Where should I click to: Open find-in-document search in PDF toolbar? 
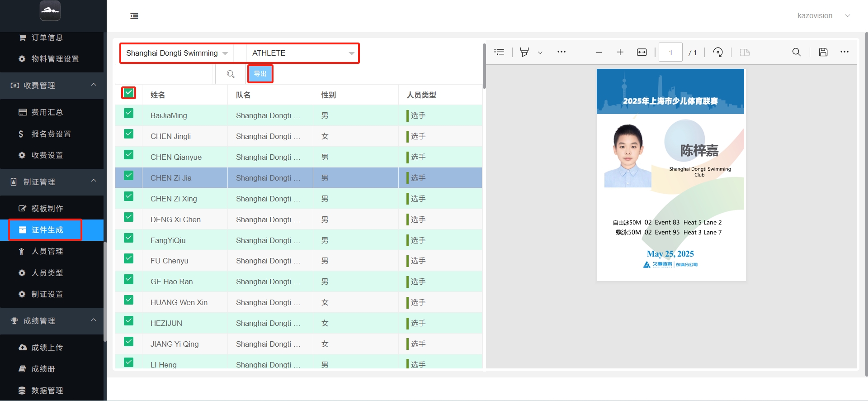tap(796, 53)
